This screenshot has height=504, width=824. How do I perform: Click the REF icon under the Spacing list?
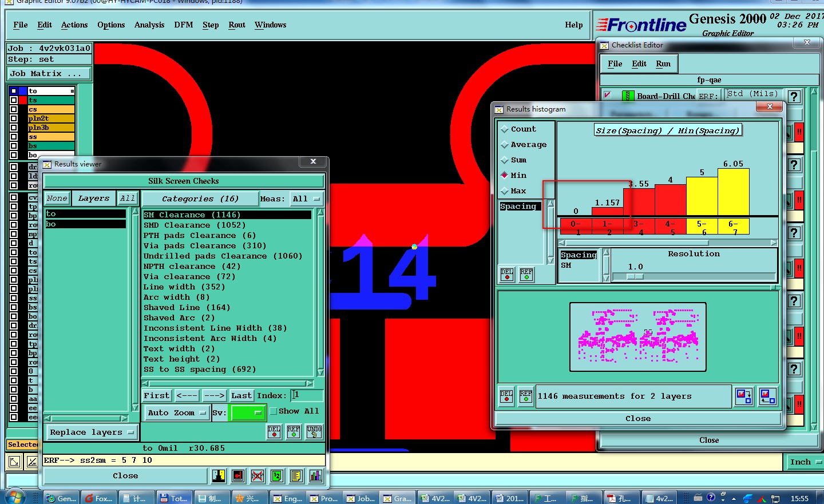pos(526,275)
